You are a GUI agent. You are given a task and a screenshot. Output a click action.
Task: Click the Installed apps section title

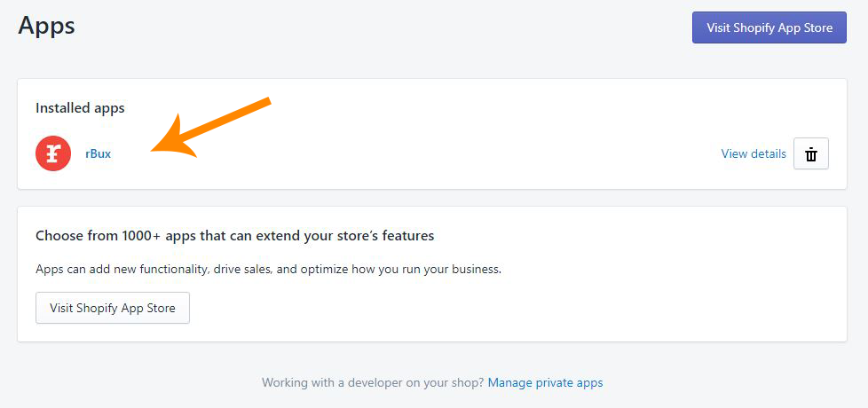click(x=80, y=108)
